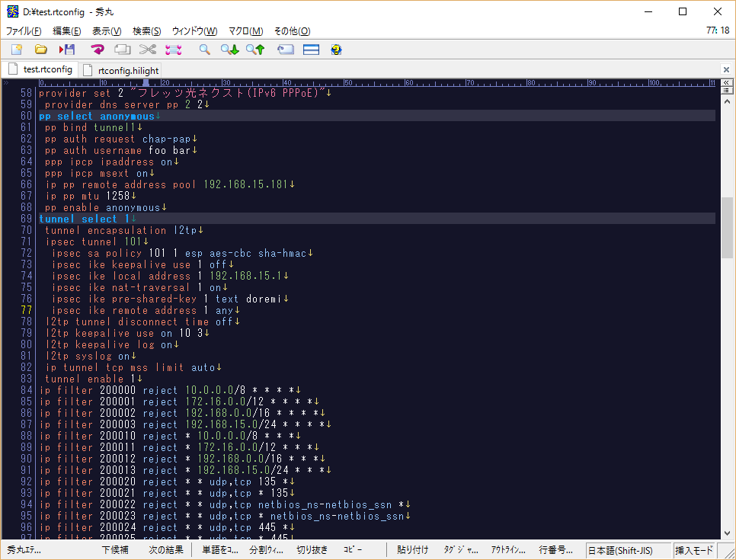Click "ip pp mtu 1258" on line 67
736x560 pixels.
tap(88, 196)
